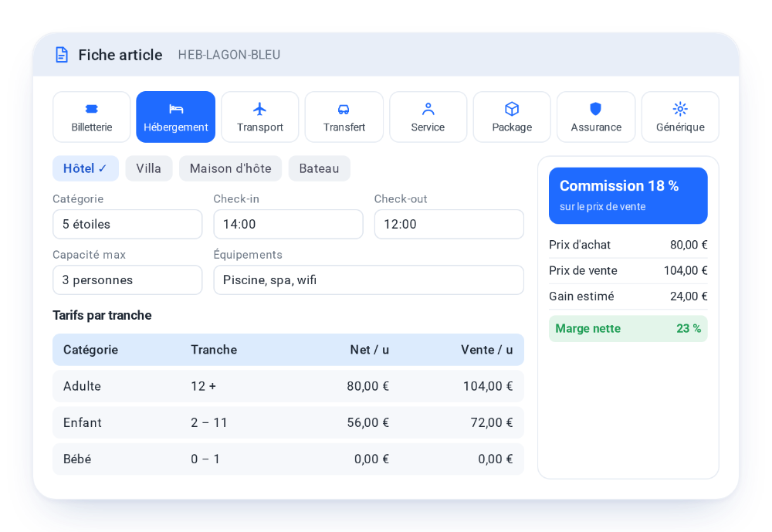The height and width of the screenshot is (532, 772).
Task: Click the Enfant net price 56,00 €
Action: [x=367, y=422]
